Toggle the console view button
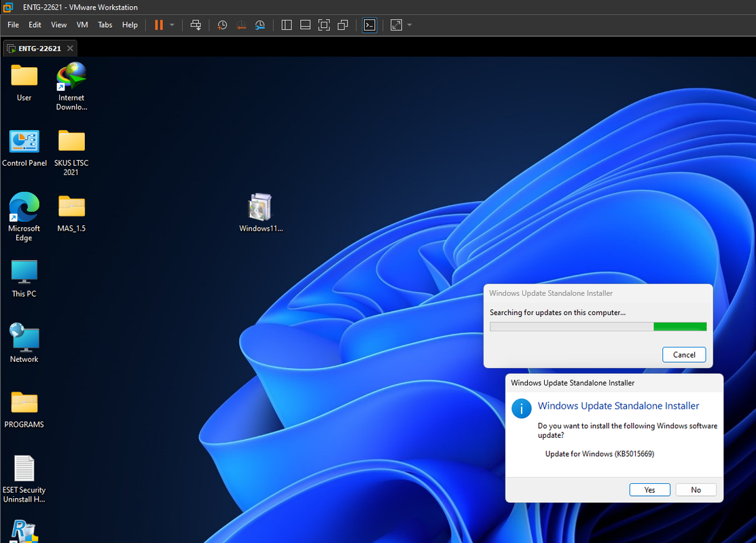This screenshot has width=756, height=543. pos(370,25)
